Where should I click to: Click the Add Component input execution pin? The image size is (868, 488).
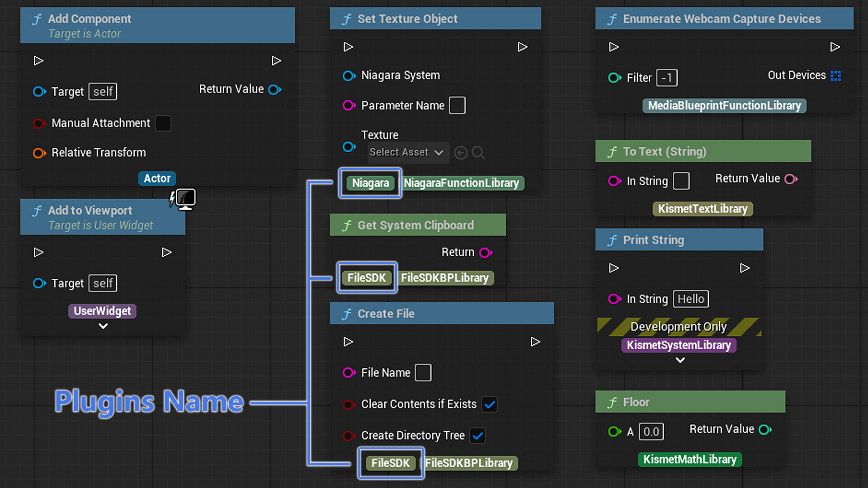38,61
